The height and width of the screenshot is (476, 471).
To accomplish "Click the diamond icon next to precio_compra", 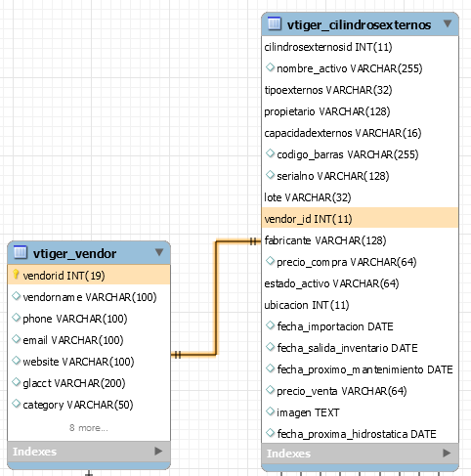I will [270, 261].
